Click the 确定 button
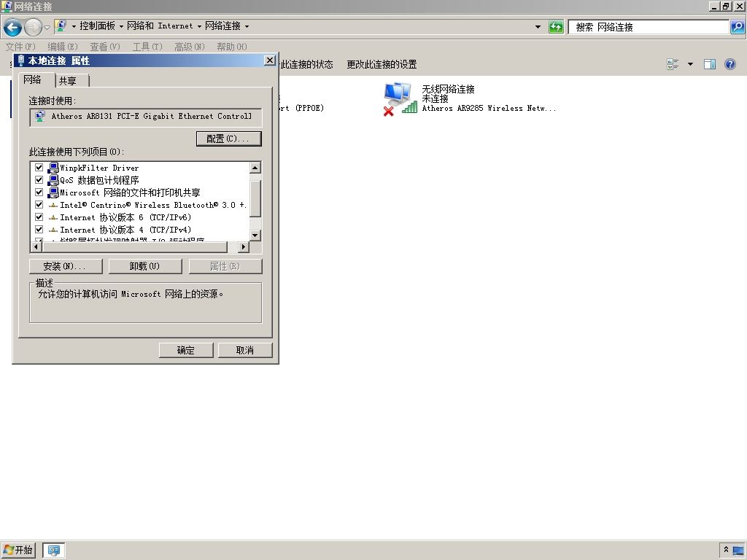 tap(186, 351)
